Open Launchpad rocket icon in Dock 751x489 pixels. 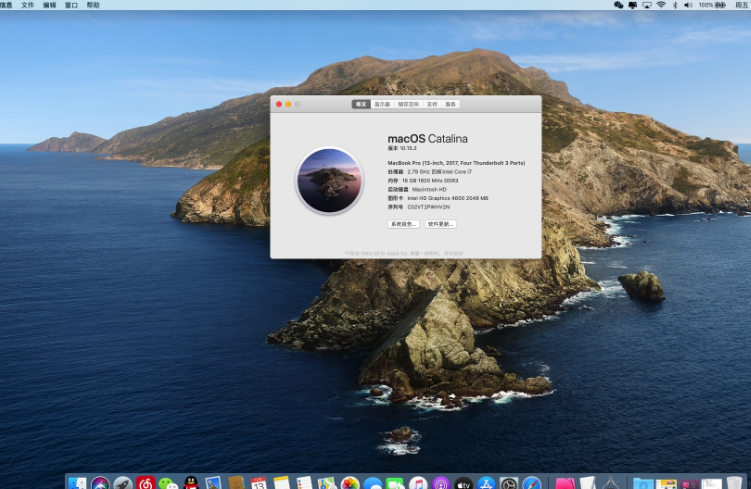coord(123,483)
